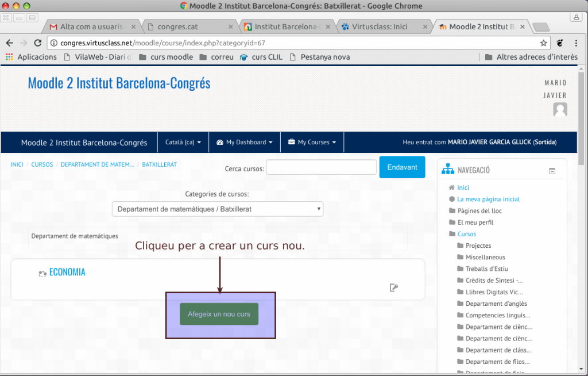Viewport: 588px width, 376px height.
Task: Open a new tab button
Action: click(541, 27)
